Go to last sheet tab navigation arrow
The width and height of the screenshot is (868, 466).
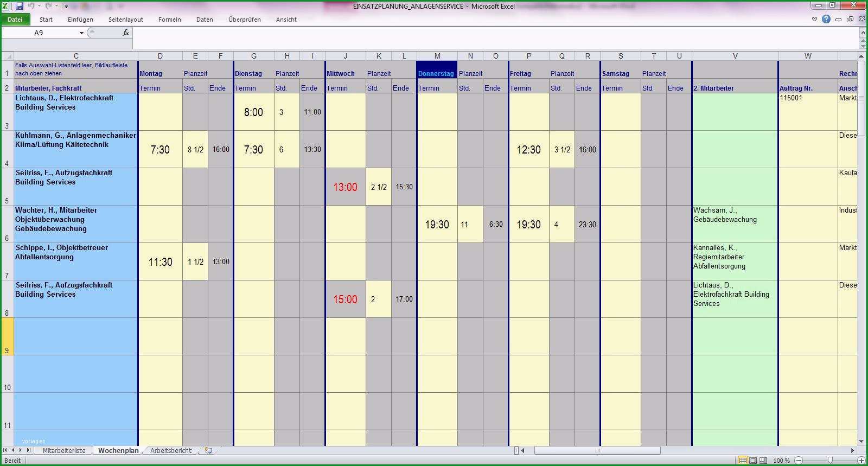29,450
